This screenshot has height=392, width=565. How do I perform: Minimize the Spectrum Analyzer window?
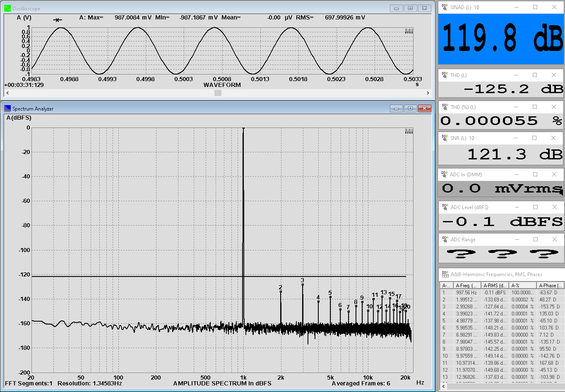pyautogui.click(x=396, y=108)
